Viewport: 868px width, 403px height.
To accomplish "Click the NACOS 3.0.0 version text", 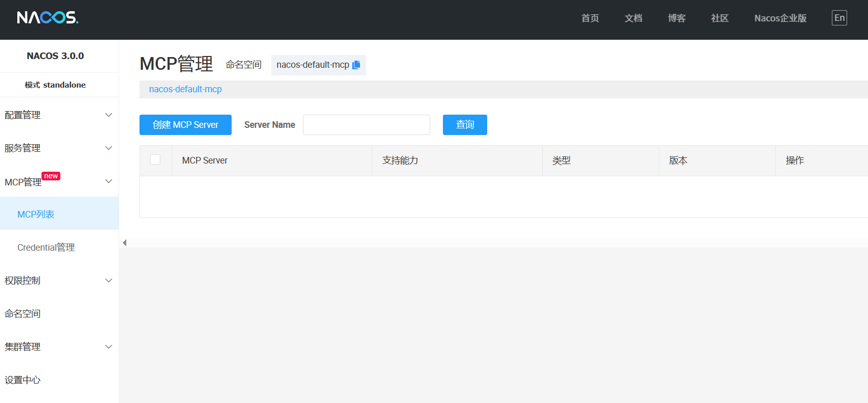I will click(55, 56).
